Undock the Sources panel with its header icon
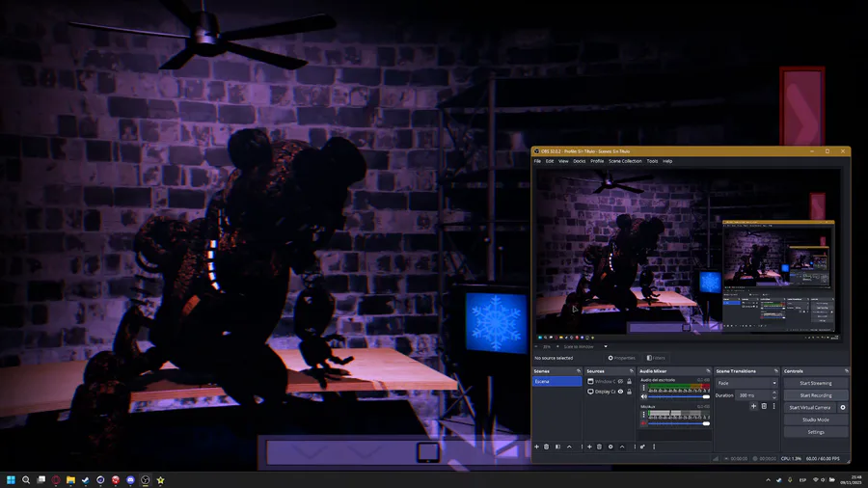Viewport: 868px width, 488px height. (x=631, y=371)
